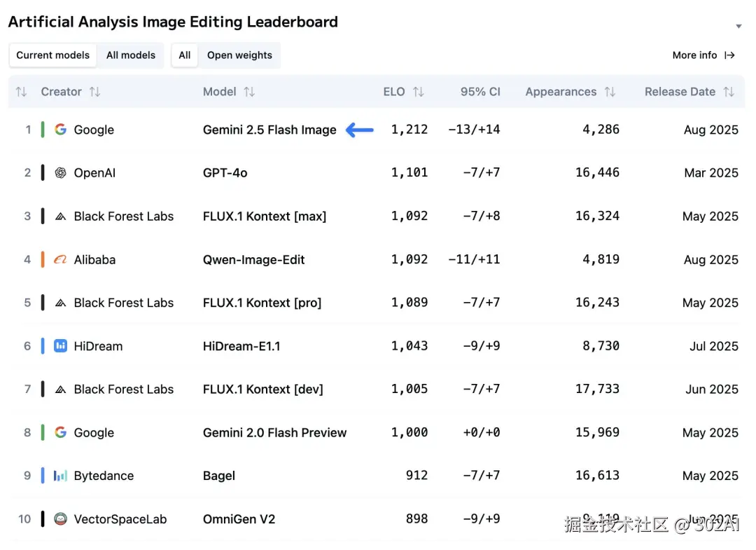Click the Bytedance creator name
The image size is (756, 550).
point(104,476)
